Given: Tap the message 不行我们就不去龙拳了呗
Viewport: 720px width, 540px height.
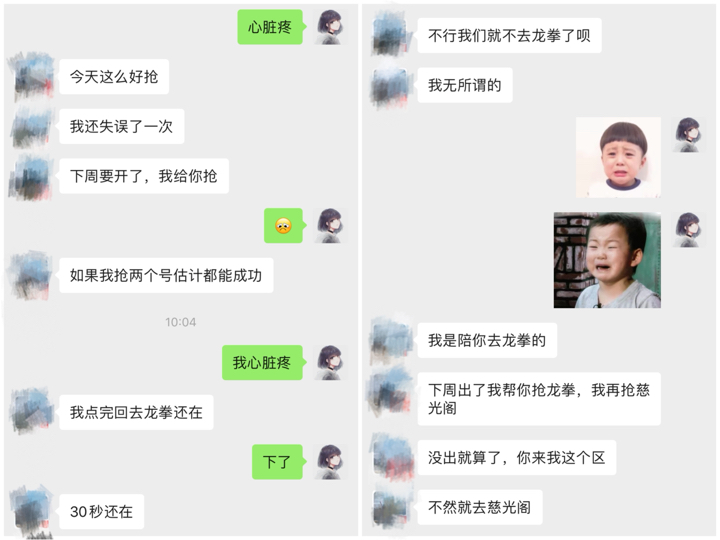Looking at the screenshot, I should [509, 35].
